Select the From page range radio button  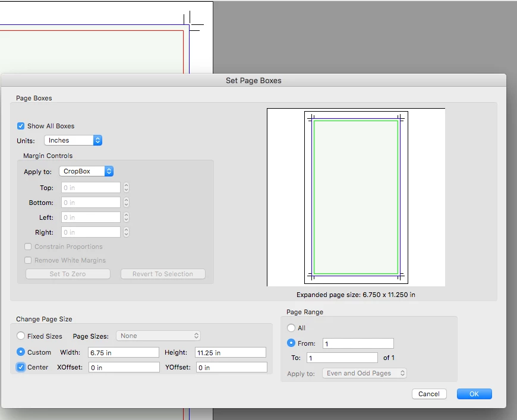click(291, 343)
